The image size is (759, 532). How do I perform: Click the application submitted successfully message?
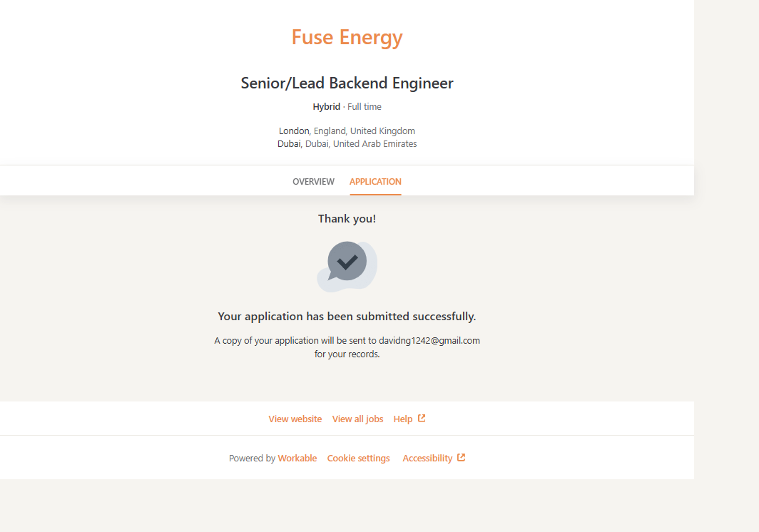point(347,317)
